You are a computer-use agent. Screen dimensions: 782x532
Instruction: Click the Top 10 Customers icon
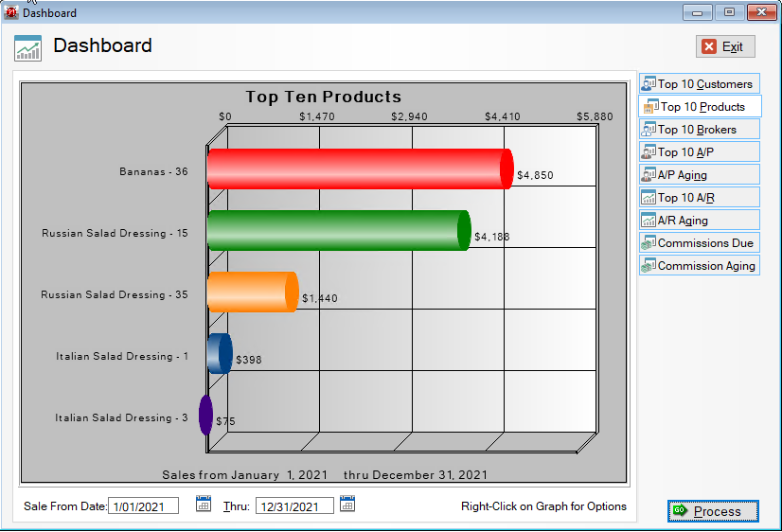pyautogui.click(x=649, y=83)
